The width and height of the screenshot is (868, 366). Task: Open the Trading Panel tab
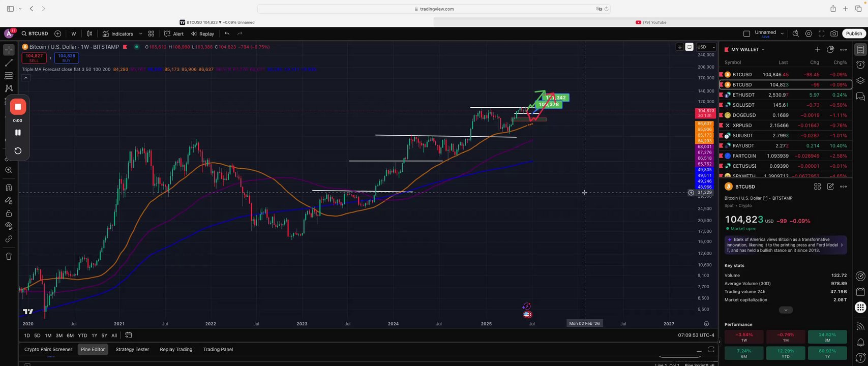[218, 349]
